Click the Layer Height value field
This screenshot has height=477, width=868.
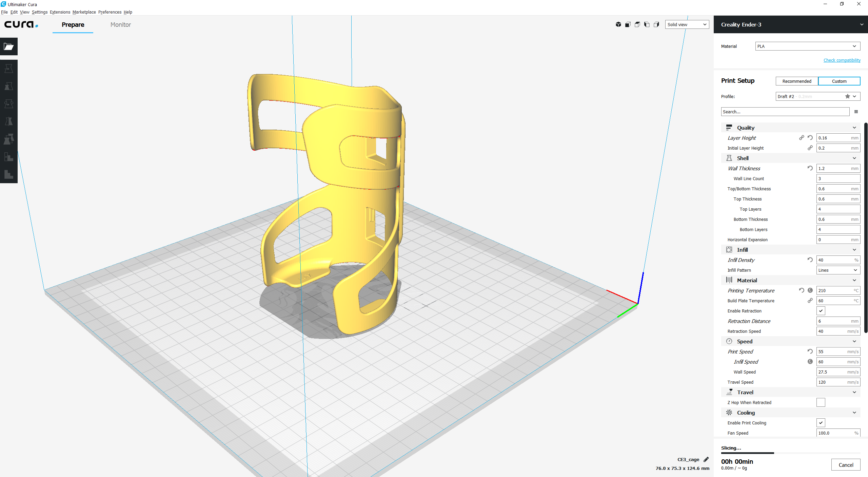838,138
